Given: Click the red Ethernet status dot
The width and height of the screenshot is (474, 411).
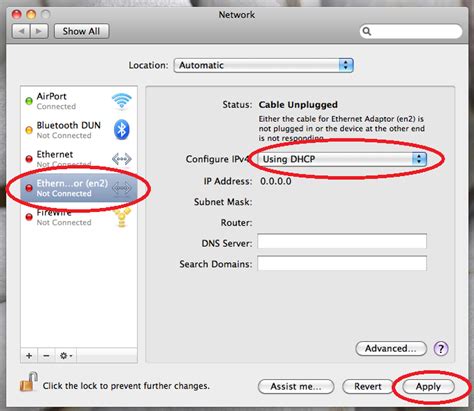Looking at the screenshot, I should pyautogui.click(x=29, y=159).
